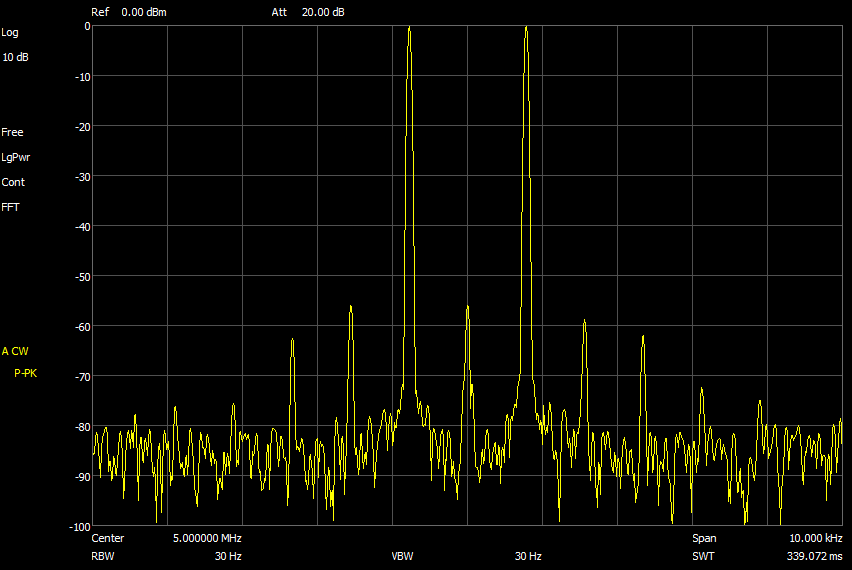Select the 10 dB per division label
Image resolution: width=852 pixels, height=570 pixels.
pyautogui.click(x=15, y=57)
